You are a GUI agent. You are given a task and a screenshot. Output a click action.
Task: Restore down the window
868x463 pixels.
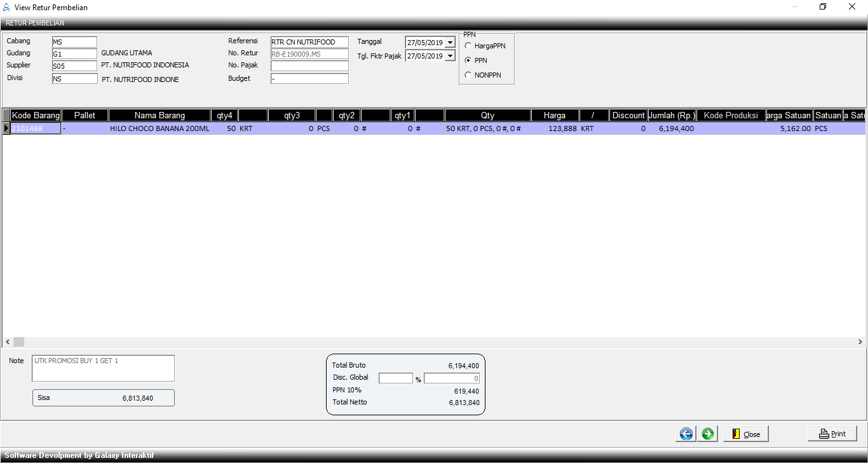click(x=823, y=7)
